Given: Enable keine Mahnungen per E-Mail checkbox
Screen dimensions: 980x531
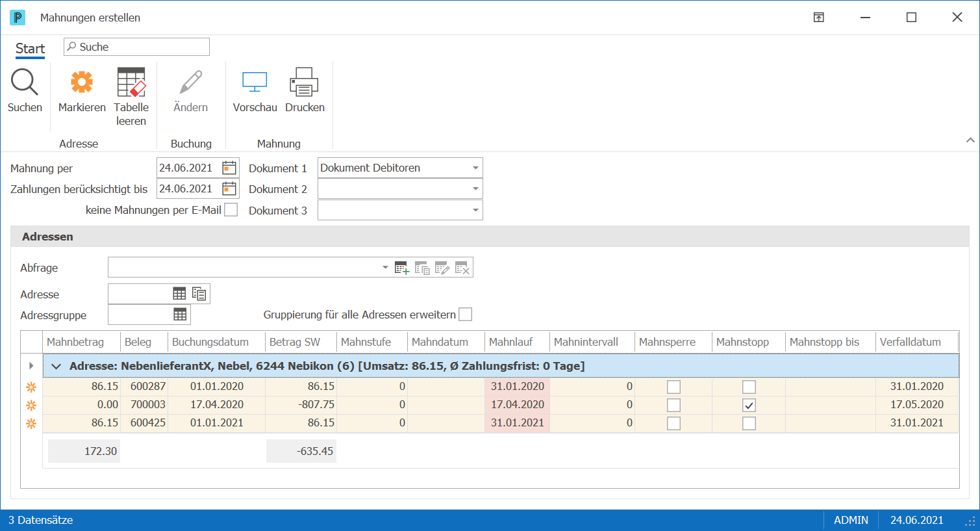Looking at the screenshot, I should [x=231, y=210].
